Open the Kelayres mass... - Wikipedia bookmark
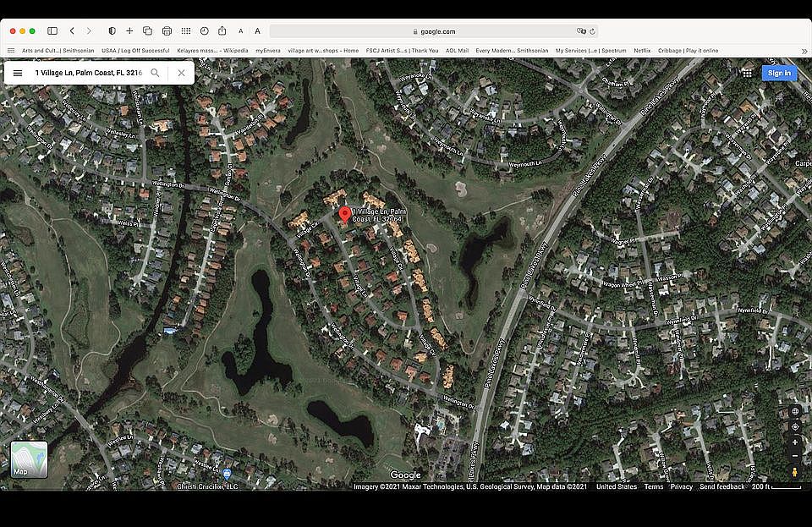 (x=212, y=51)
